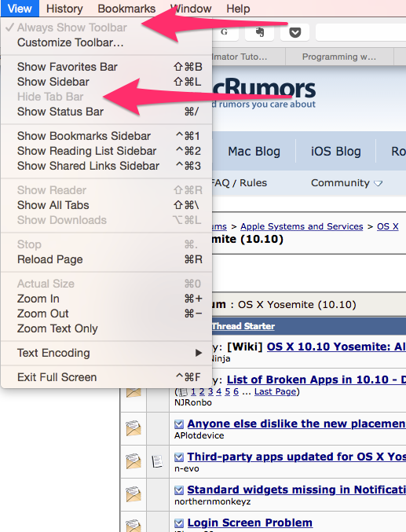Switch to the 'imator Tuto…' tab
406x532 pixels.
[x=249, y=57]
